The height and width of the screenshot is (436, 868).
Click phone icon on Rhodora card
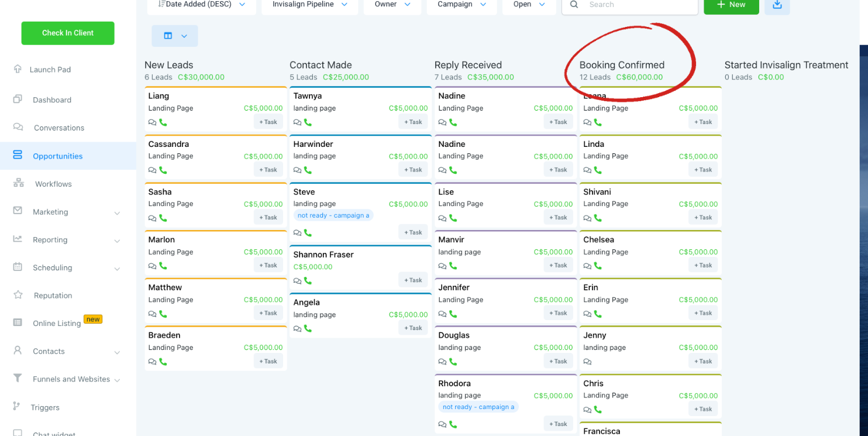tap(453, 424)
